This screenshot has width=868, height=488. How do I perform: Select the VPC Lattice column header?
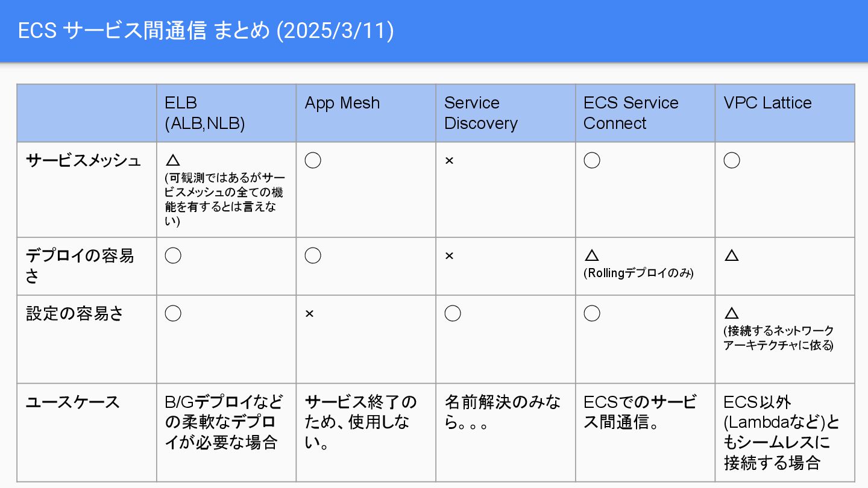pyautogui.click(x=785, y=113)
